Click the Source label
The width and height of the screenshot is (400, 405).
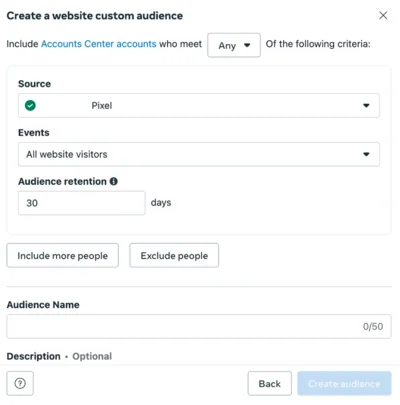[34, 84]
